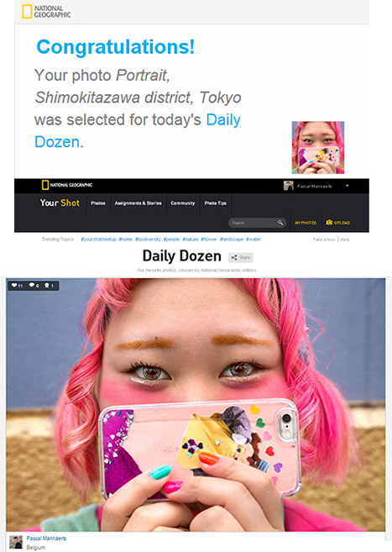This screenshot has height=552, width=392.
Task: Click the user avatar in the top bar
Action: 288,186
